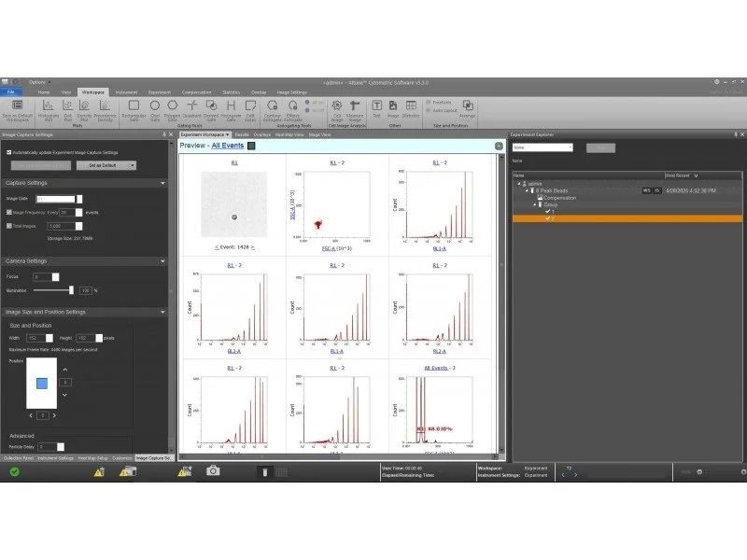Toggle the Image Frequency checkbox
Image resolution: width=747 pixels, height=560 pixels.
pos(9,212)
